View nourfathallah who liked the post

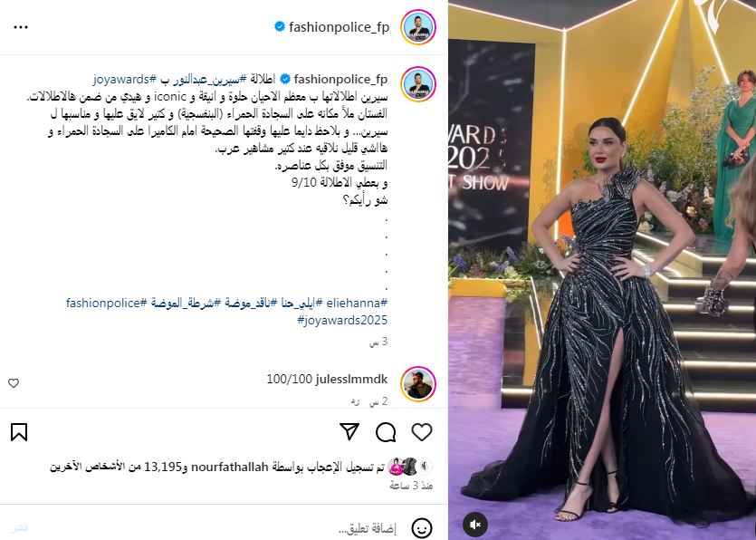[229, 467]
